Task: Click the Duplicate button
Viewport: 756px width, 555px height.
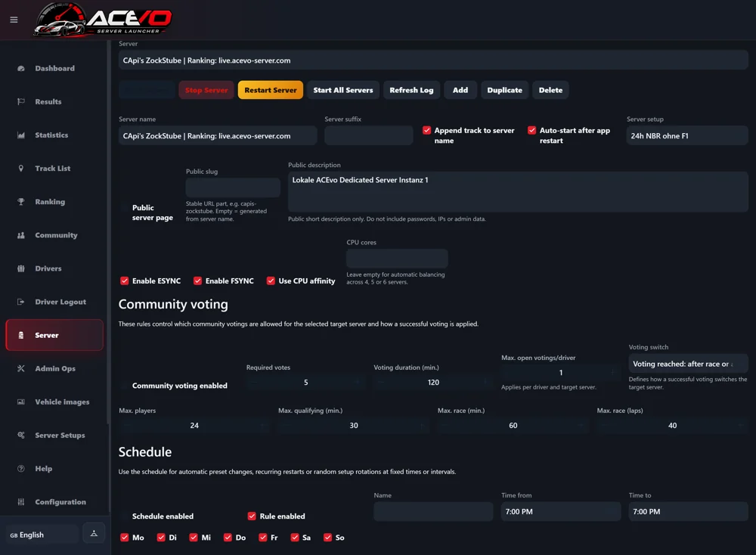Action: 504,90
